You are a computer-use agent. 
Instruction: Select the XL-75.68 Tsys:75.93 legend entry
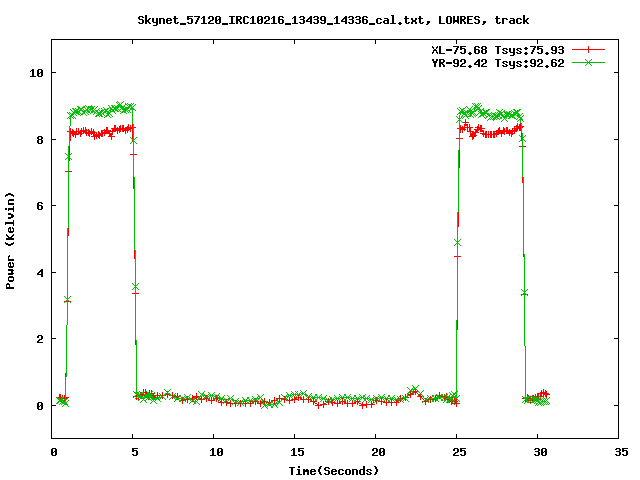point(498,50)
